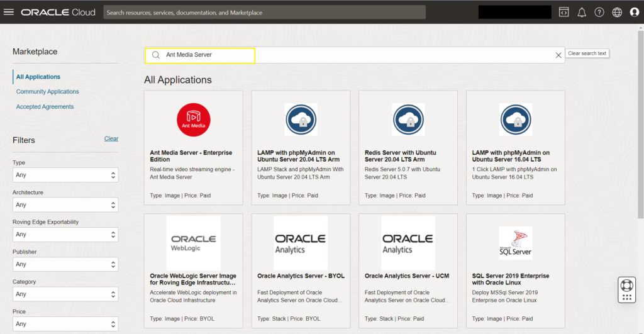The width and height of the screenshot is (644, 334).
Task: Open LAMP with phpMyAdmin Ubuntu 20.04 LTS Arm title
Action: click(299, 156)
